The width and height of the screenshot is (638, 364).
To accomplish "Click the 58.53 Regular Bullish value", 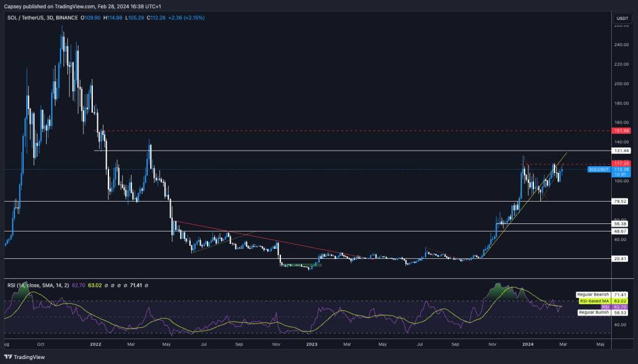I will [x=621, y=313].
